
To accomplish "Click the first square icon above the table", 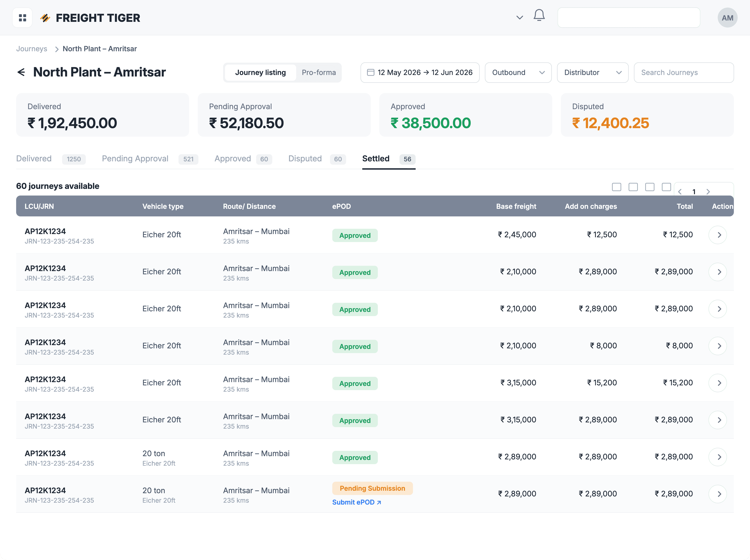I will pos(616,187).
